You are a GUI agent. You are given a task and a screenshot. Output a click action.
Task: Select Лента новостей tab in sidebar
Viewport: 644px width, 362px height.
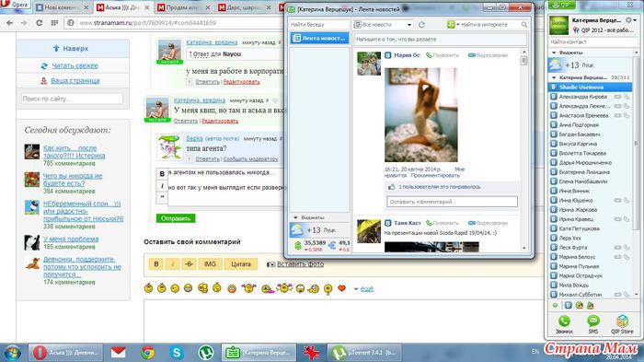click(319, 39)
